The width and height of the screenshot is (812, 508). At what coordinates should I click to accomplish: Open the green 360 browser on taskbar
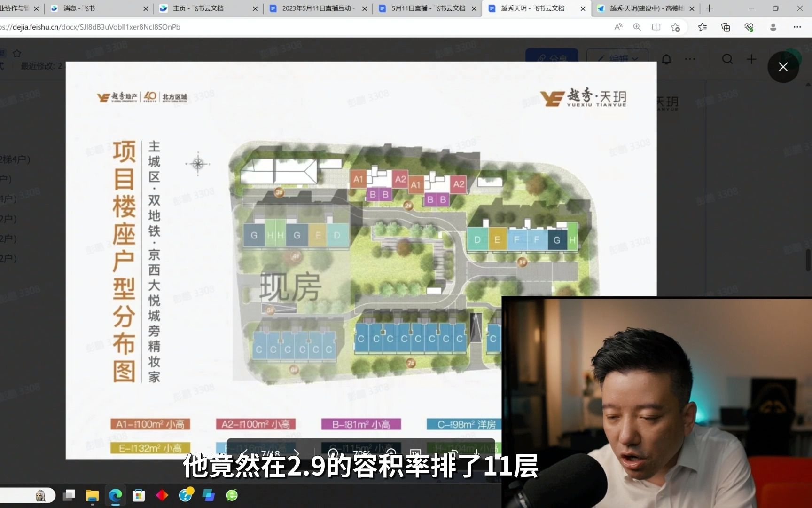(x=232, y=495)
